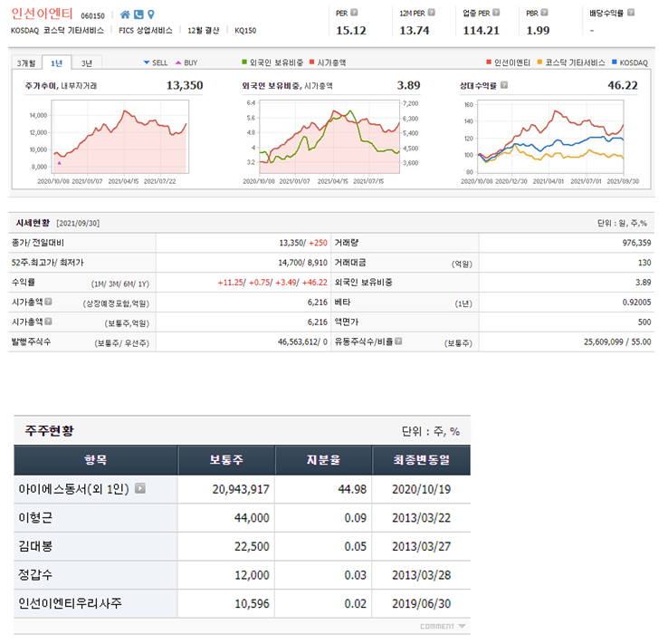Open the location pin icon
This screenshot has height=644, width=668.
(151, 14)
